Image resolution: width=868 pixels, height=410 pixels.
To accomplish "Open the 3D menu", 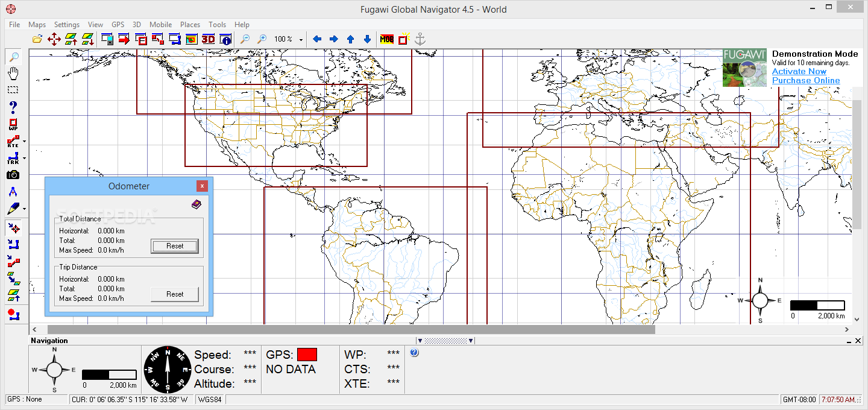I will click(137, 25).
